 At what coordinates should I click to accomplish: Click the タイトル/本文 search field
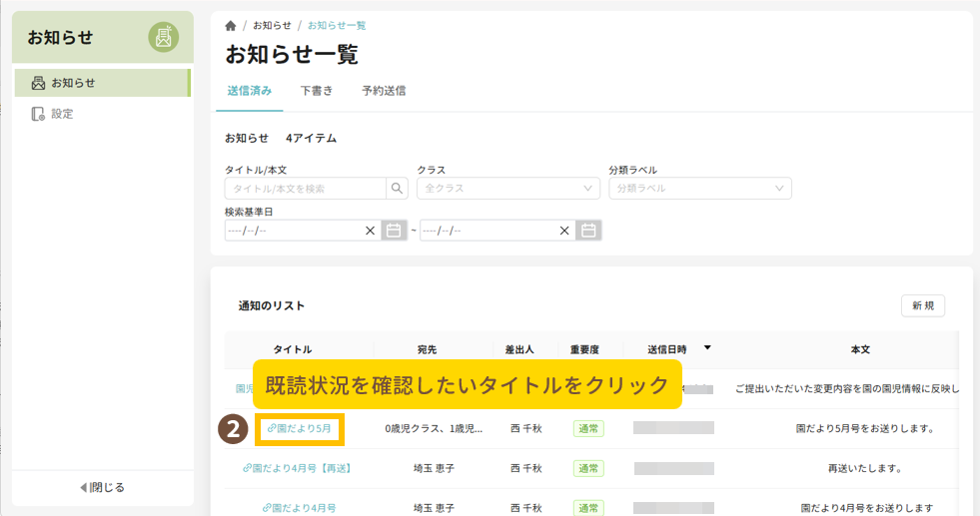click(305, 188)
